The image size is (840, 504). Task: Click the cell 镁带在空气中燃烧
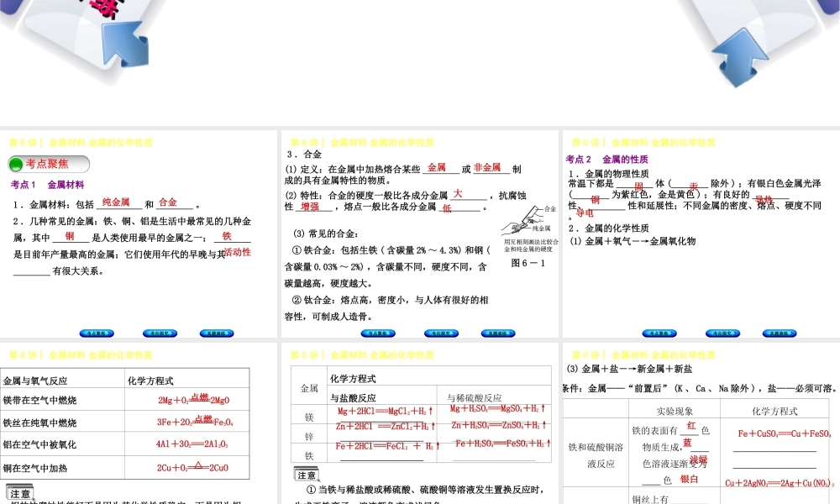click(39, 400)
